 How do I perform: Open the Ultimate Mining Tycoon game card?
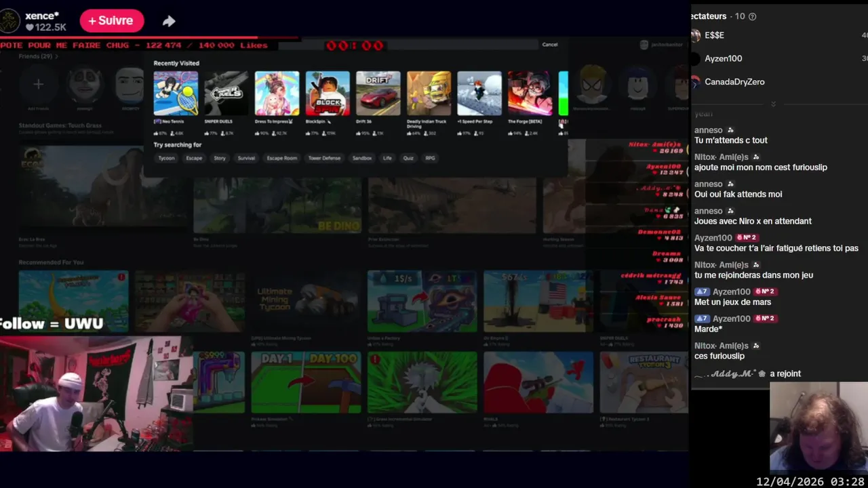point(306,302)
